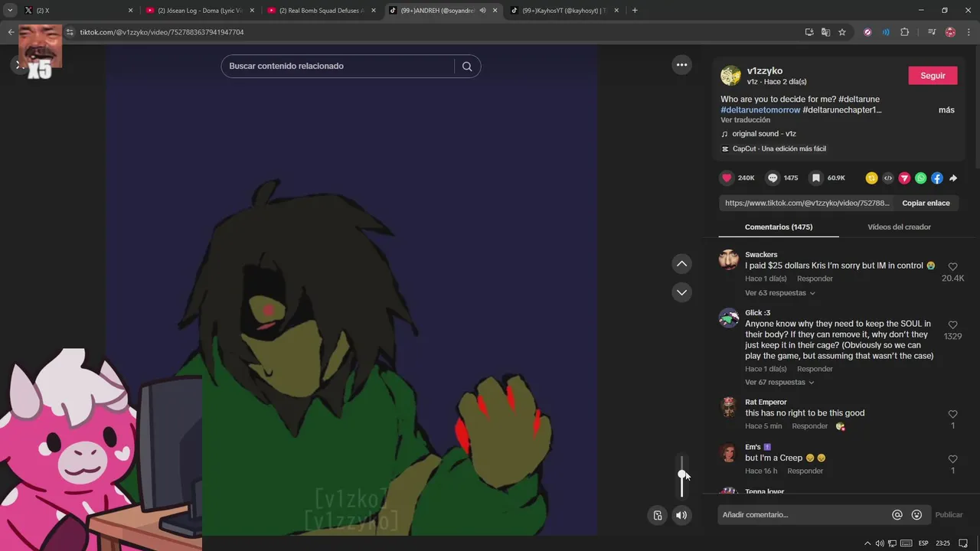The width and height of the screenshot is (980, 551).
Task: Open a new browser tab
Action: coord(635,11)
